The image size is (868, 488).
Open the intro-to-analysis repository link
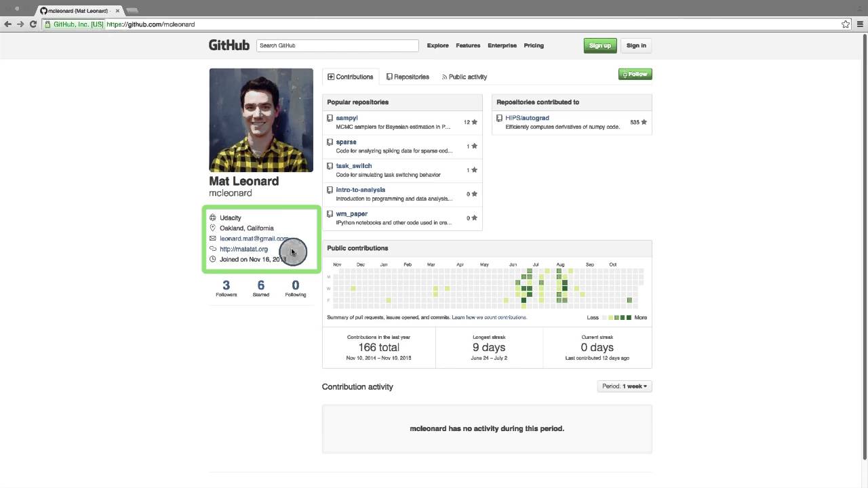coord(361,190)
